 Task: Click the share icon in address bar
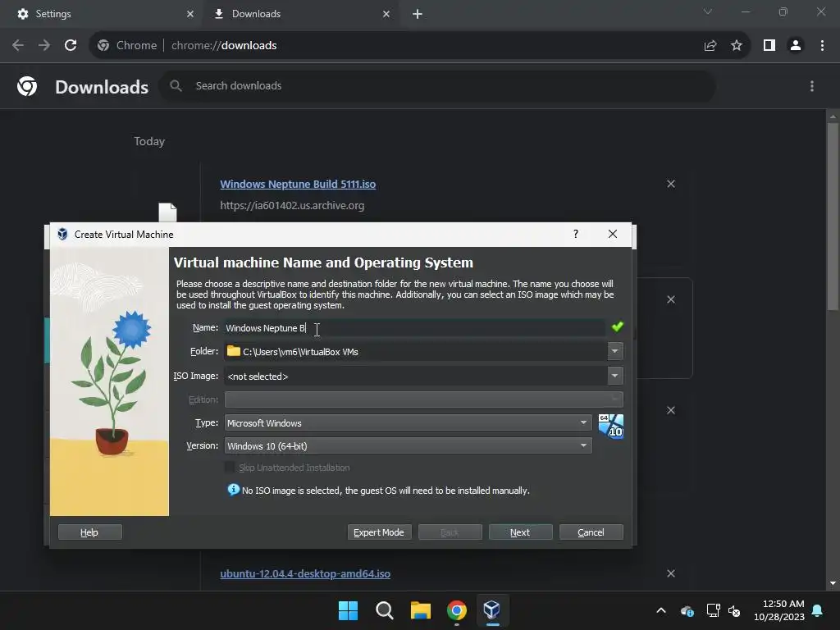coord(710,46)
